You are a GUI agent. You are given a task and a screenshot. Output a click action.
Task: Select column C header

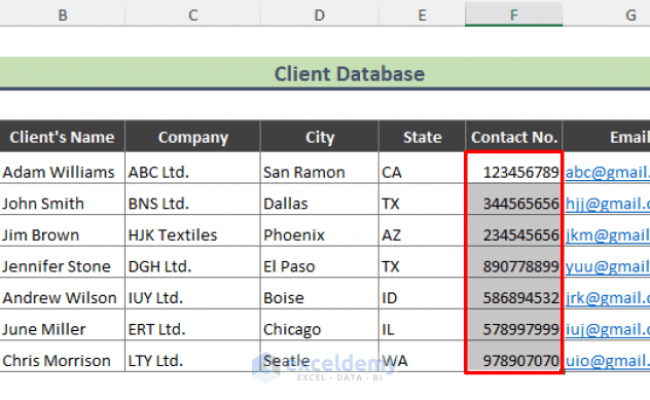point(193,14)
